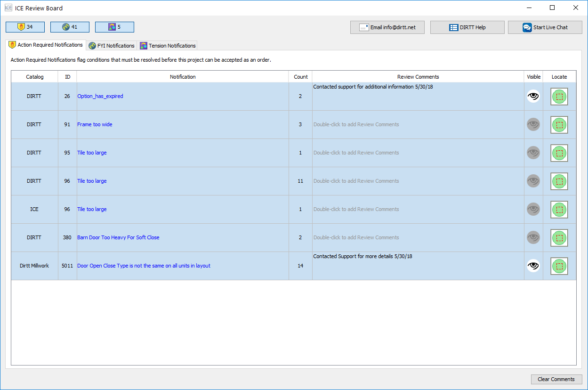Open Barn Door Too Heavy For Soft Close
This screenshot has height=390, width=588.
(118, 237)
